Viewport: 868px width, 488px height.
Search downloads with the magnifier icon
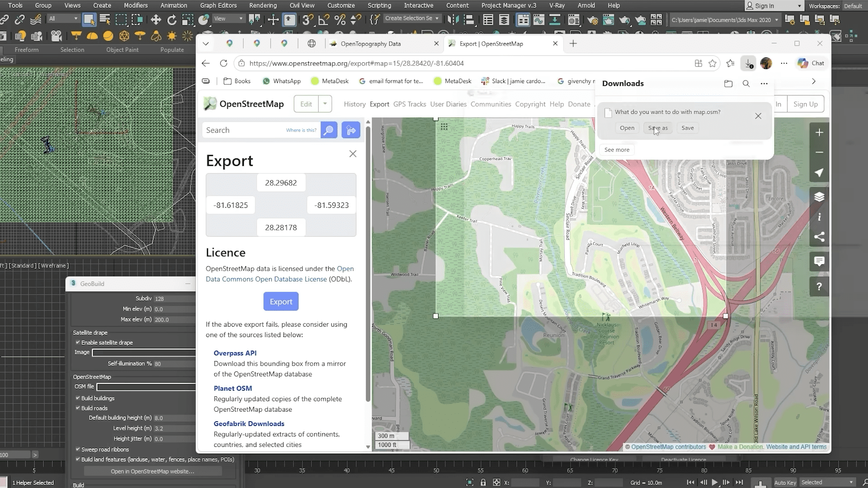point(746,84)
